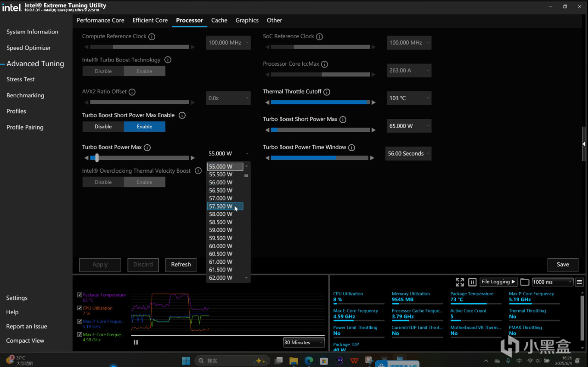Open Turbo Boost Short Power Max 65.000 W dropdown

pyautogui.click(x=409, y=126)
